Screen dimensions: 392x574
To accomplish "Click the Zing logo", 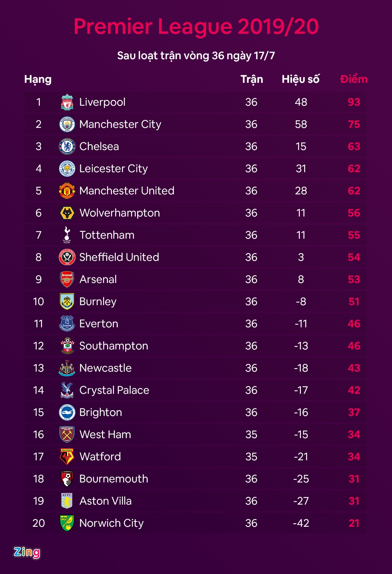I will click(27, 552).
